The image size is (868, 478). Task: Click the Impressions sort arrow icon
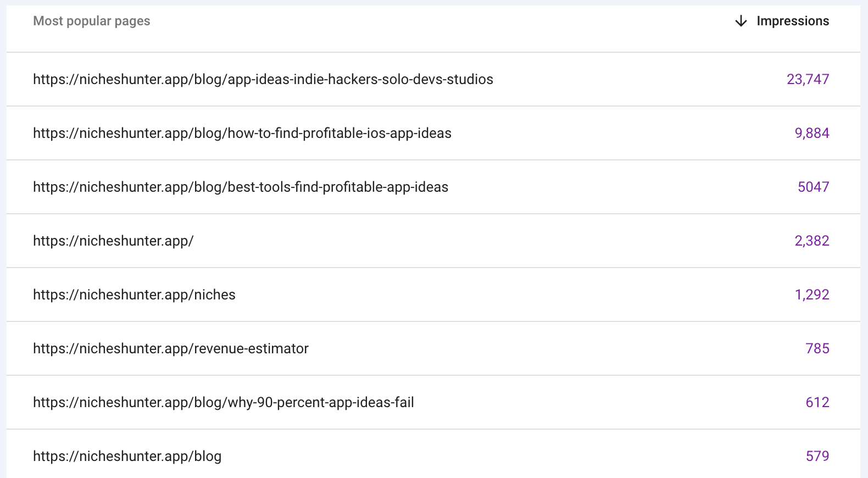[741, 21]
